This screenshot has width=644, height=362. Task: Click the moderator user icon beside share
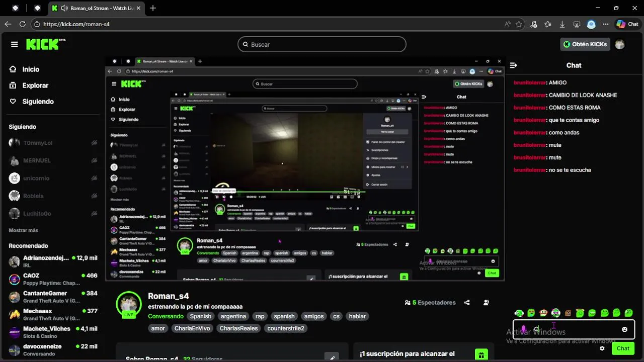[x=486, y=303]
